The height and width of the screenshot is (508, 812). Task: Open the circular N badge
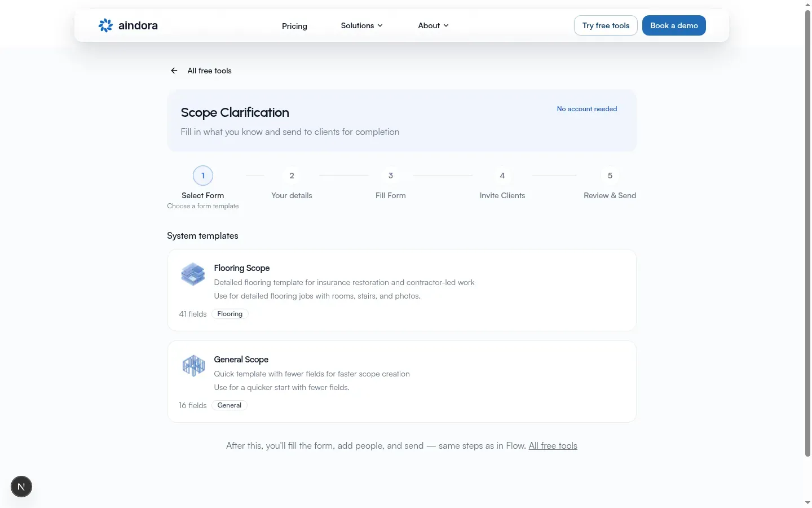(21, 487)
